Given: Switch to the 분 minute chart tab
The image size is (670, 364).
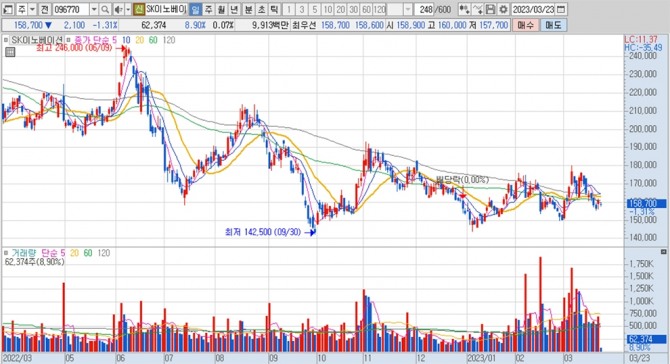Looking at the screenshot, I should [x=248, y=9].
